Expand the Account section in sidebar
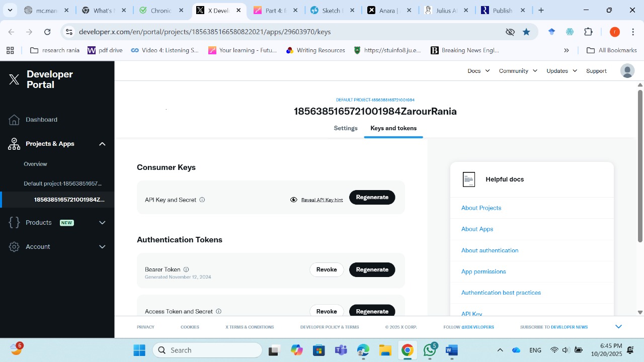The height and width of the screenshot is (362, 644). coord(102,247)
